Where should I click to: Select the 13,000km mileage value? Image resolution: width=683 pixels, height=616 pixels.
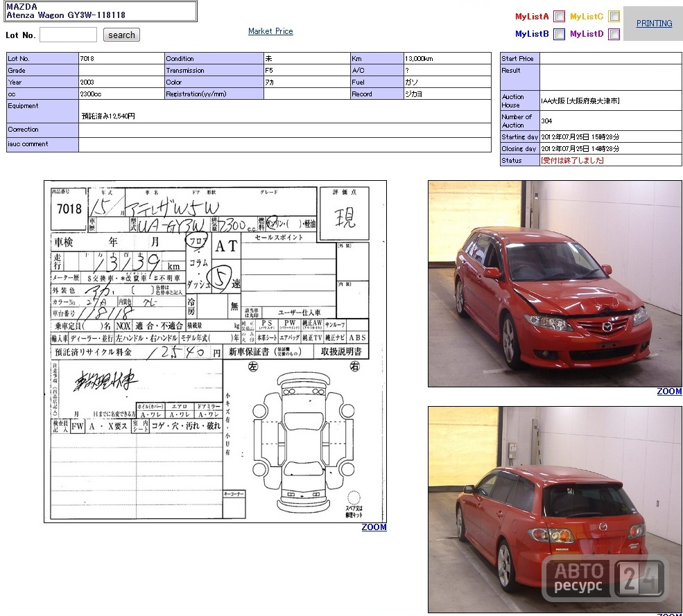click(419, 58)
